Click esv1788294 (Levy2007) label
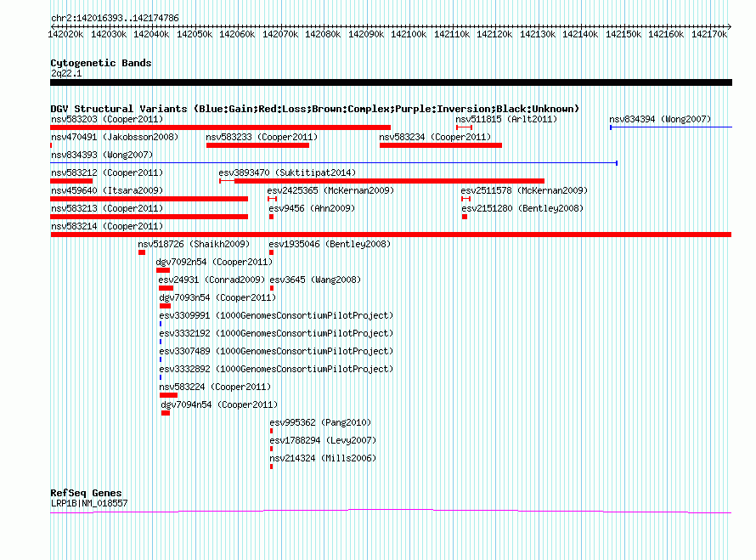 click(323, 440)
